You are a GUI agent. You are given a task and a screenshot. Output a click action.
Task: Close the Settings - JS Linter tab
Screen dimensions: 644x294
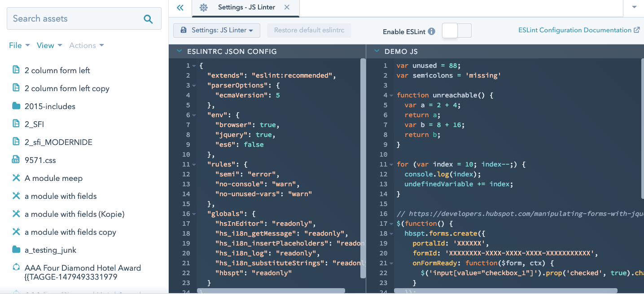[x=287, y=7]
